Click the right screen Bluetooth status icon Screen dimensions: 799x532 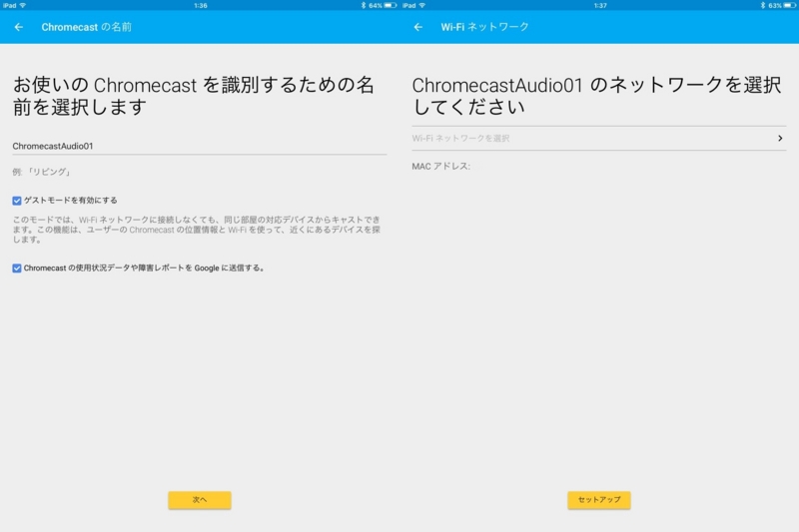tap(763, 5)
